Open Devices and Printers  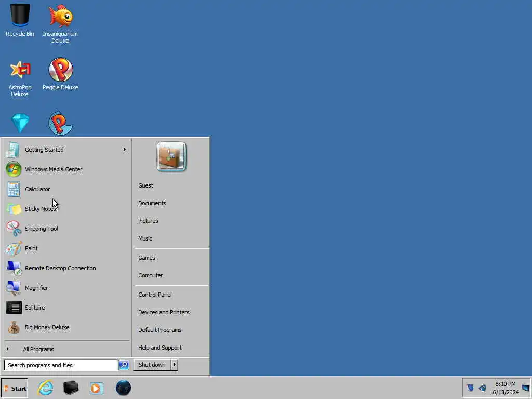[x=164, y=312]
